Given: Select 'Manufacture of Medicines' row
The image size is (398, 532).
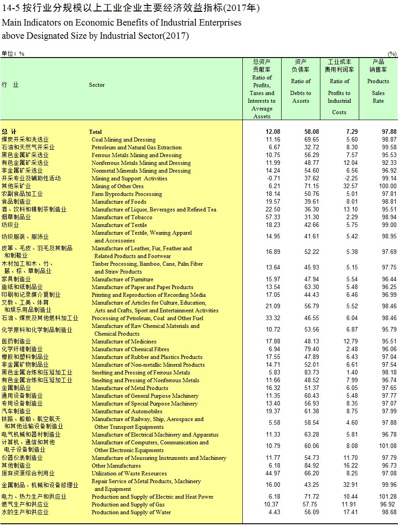Looking at the screenshot, I should click(x=124, y=341).
